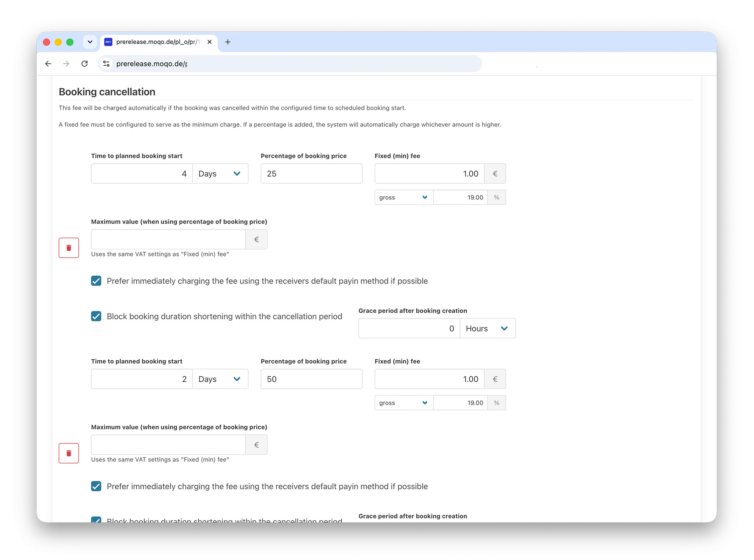Open Days unit dropdown for 2-day rule
Image resolution: width=754 pixels, height=560 pixels.
(220, 379)
